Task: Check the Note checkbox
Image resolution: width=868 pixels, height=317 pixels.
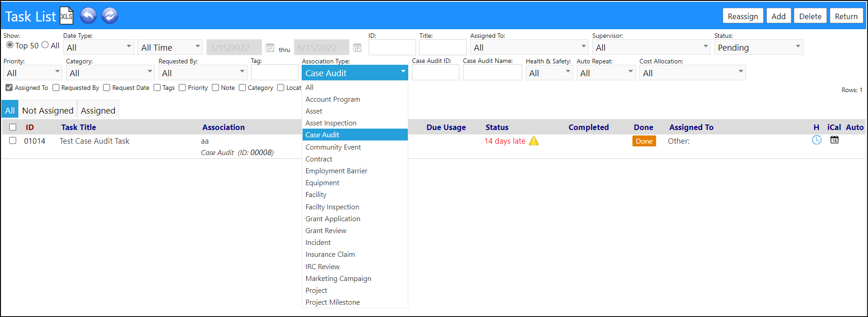Action: 216,88
